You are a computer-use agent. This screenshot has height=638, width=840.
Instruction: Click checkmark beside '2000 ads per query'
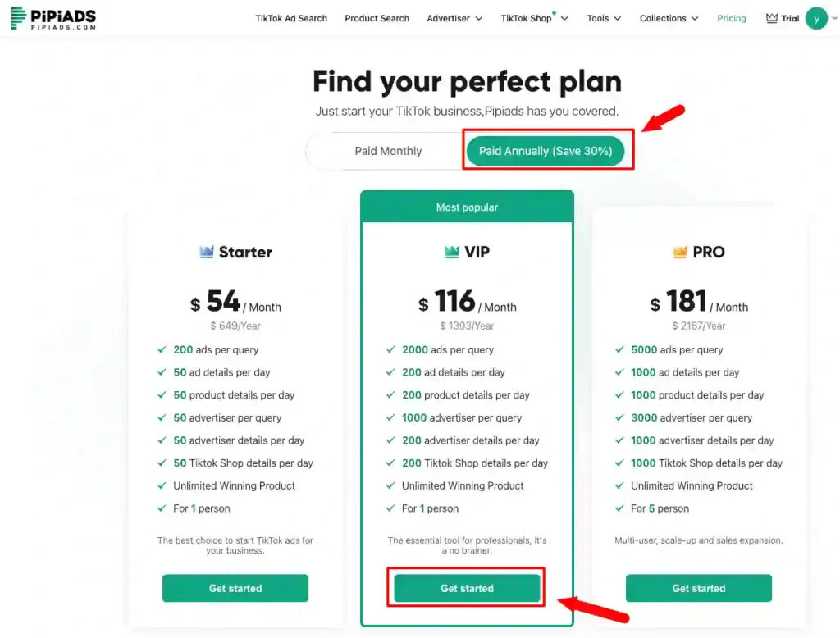[392, 349]
